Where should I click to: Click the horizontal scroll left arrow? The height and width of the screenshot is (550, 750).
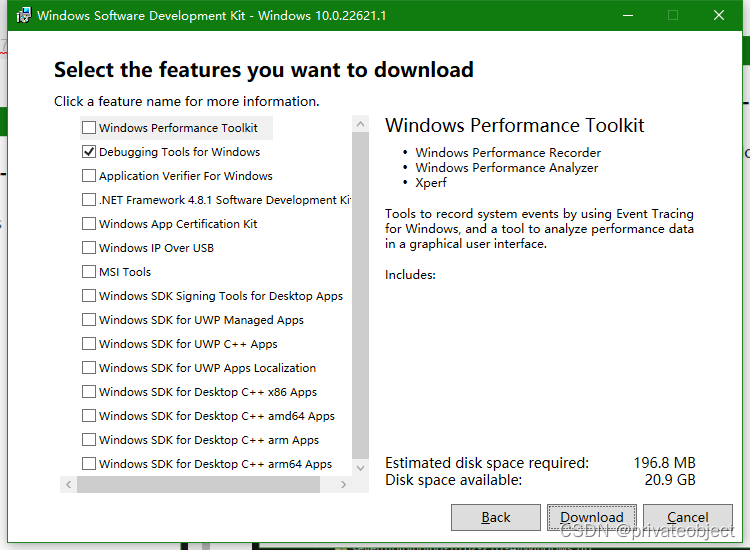68,484
